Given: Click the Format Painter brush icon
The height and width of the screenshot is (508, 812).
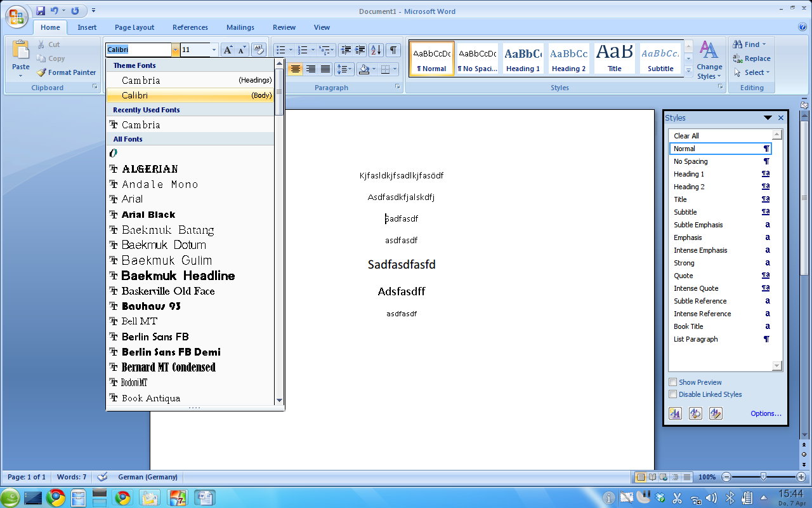Looking at the screenshot, I should pyautogui.click(x=42, y=72).
